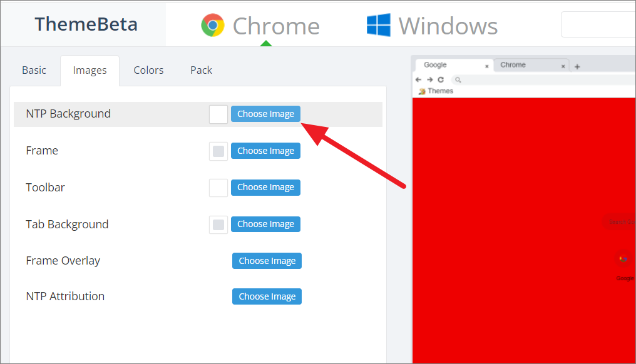Click the NTP Attribution label text
Image resolution: width=636 pixels, height=364 pixels.
[65, 296]
